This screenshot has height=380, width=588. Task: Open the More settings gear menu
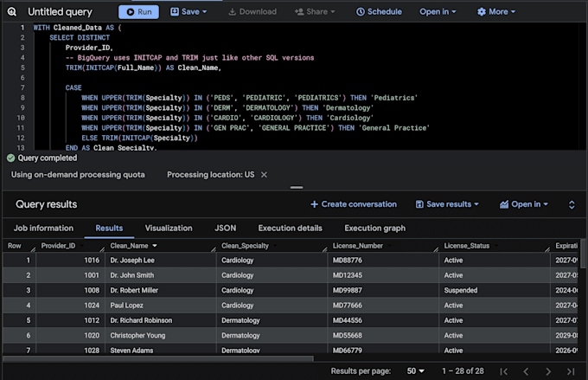(496, 12)
